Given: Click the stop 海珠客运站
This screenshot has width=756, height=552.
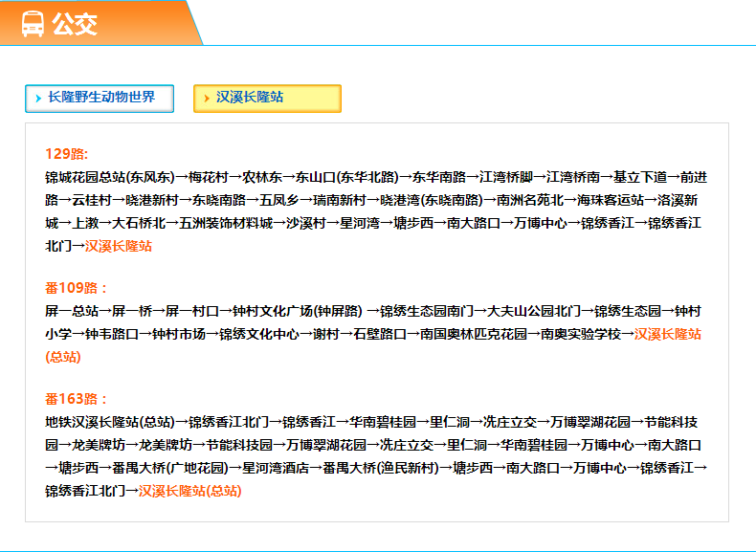Looking at the screenshot, I should (611, 200).
